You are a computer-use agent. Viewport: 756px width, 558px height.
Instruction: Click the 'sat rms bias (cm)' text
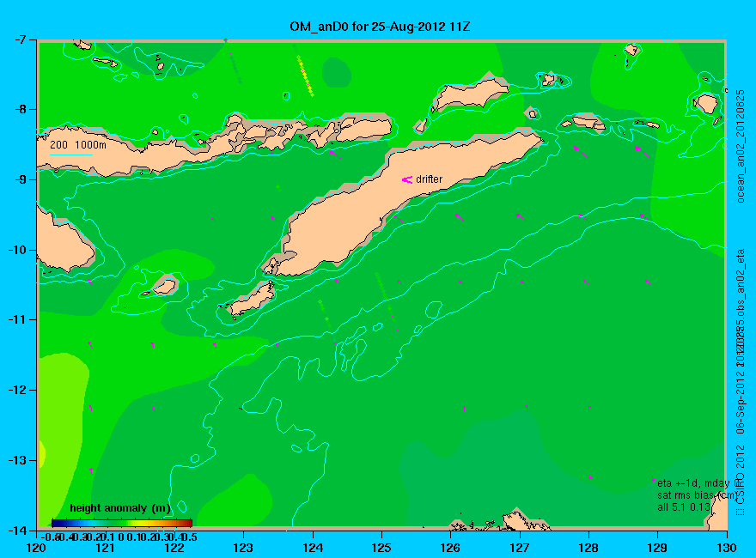(x=698, y=495)
